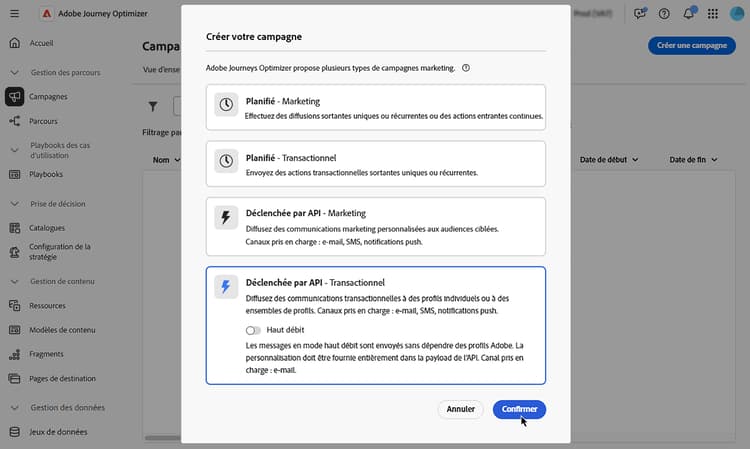This screenshot has width=750, height=449.
Task: Click the clock icon of Planifié - Transactionnel
Action: (x=226, y=161)
